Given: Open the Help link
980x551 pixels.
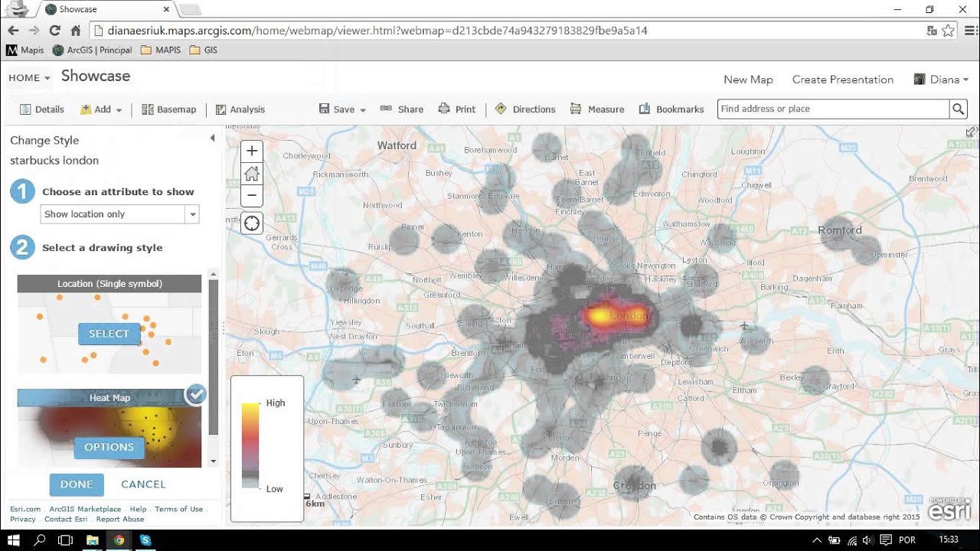Looking at the screenshot, I should 138,509.
